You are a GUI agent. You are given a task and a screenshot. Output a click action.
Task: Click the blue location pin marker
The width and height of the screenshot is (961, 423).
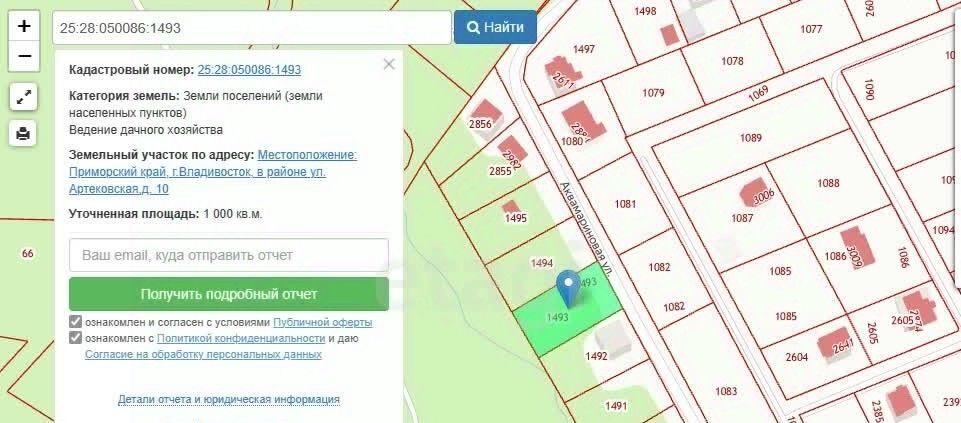[x=568, y=289]
